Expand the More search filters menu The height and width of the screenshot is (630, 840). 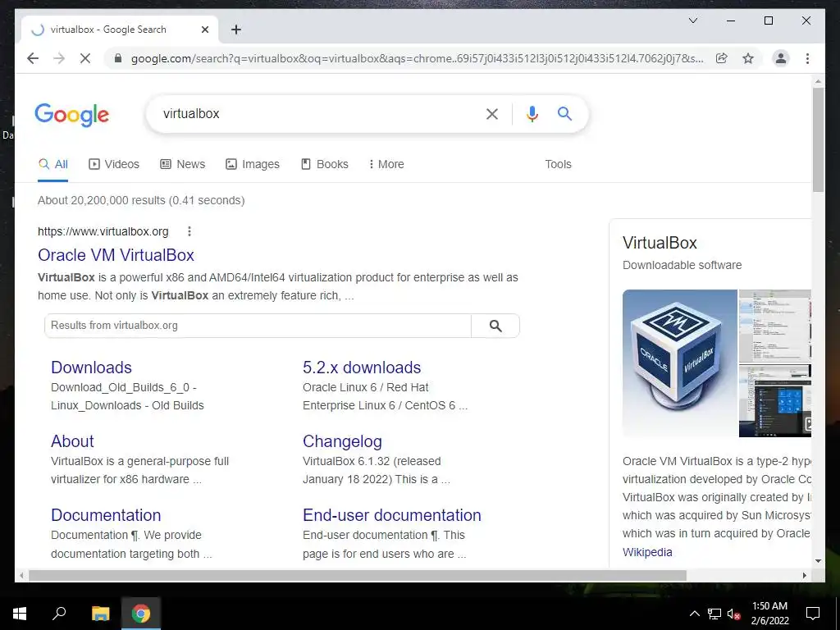[x=386, y=164]
